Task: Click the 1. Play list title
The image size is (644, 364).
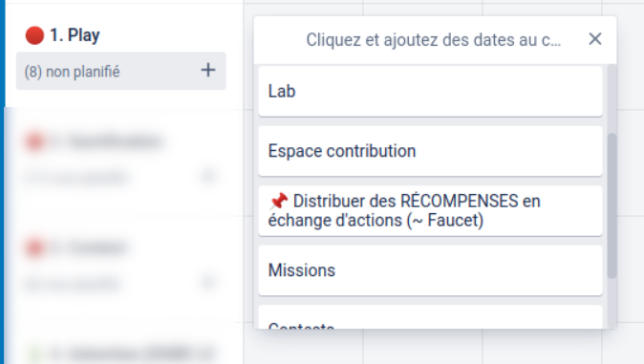Action: (75, 35)
